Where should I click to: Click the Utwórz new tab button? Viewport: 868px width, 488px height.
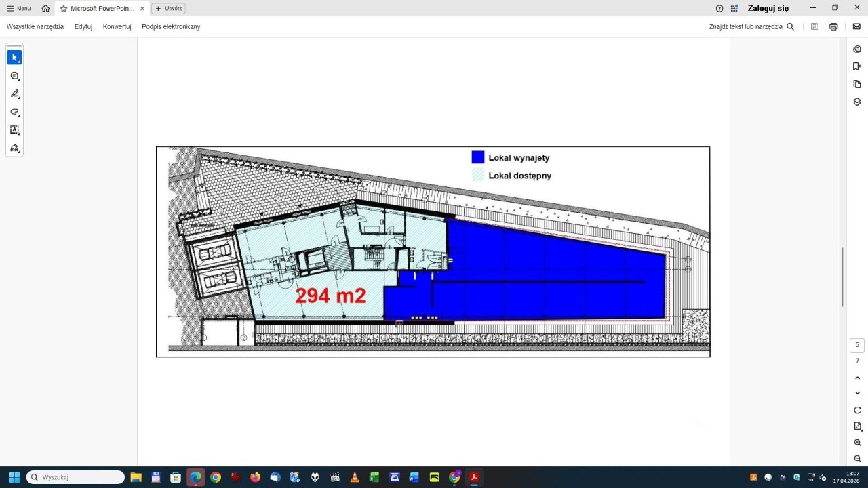click(169, 8)
